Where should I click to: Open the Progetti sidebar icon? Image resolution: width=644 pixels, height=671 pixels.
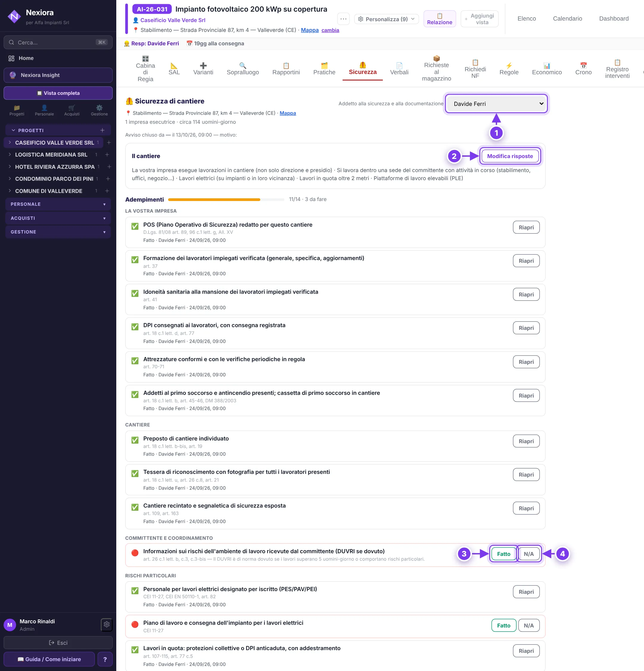pyautogui.click(x=17, y=110)
